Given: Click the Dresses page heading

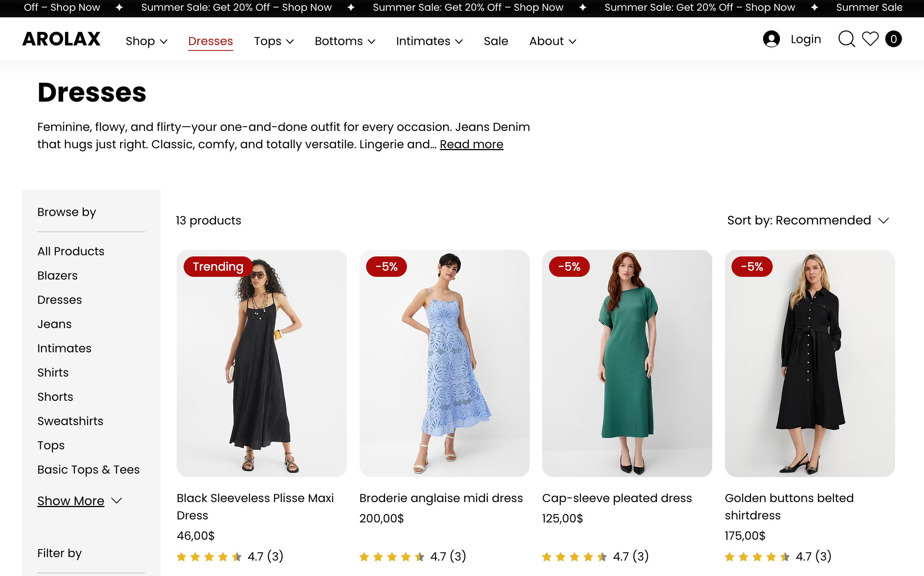Looking at the screenshot, I should (92, 92).
